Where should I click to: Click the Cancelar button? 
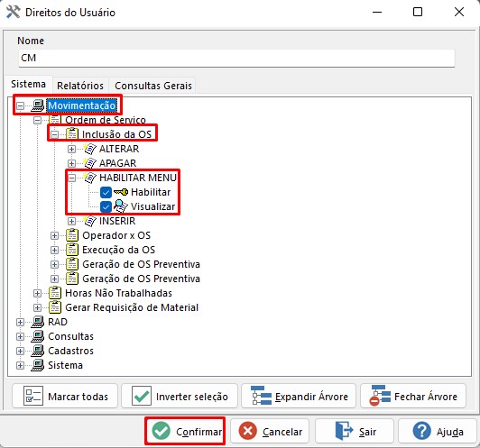270,431
